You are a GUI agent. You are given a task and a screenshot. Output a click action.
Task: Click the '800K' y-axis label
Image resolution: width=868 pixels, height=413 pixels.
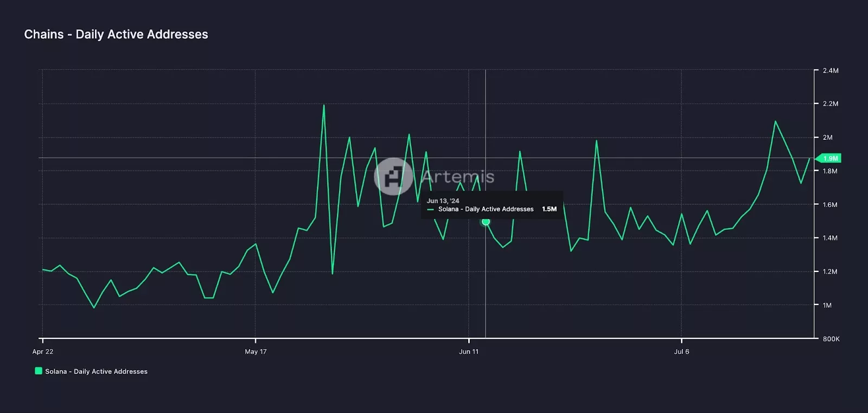tap(831, 339)
